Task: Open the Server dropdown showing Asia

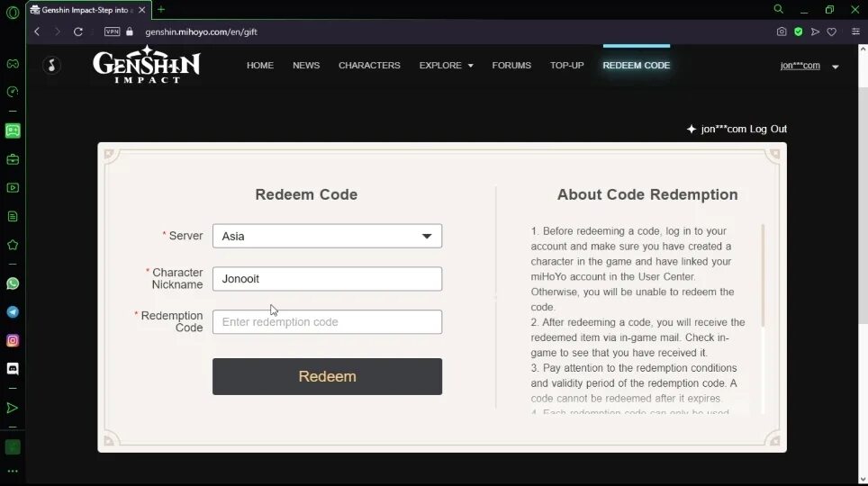Action: [327, 236]
